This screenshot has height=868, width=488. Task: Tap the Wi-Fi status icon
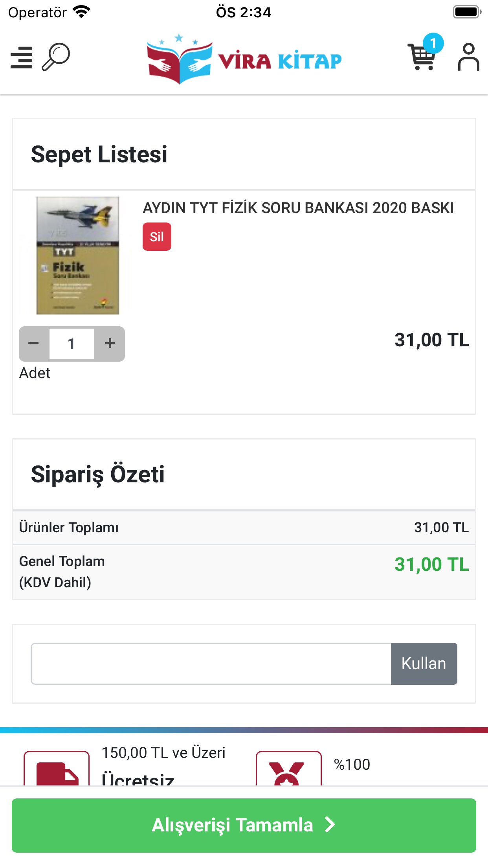coord(82,12)
